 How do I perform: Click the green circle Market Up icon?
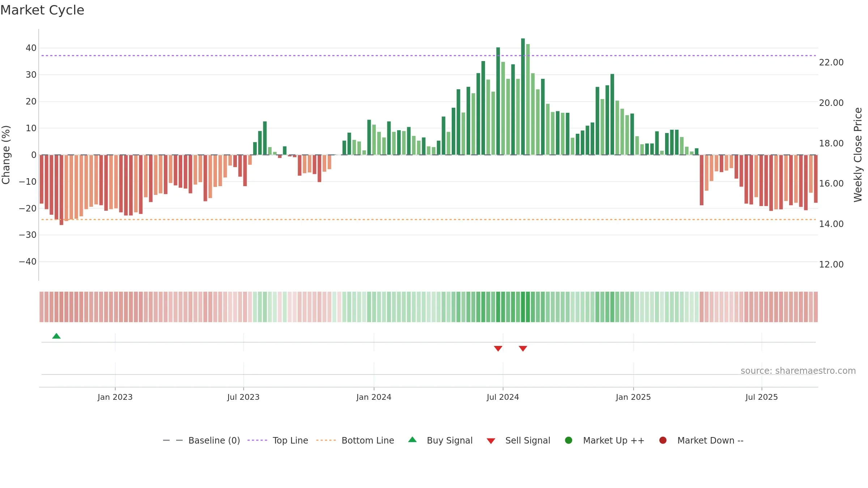pos(569,440)
